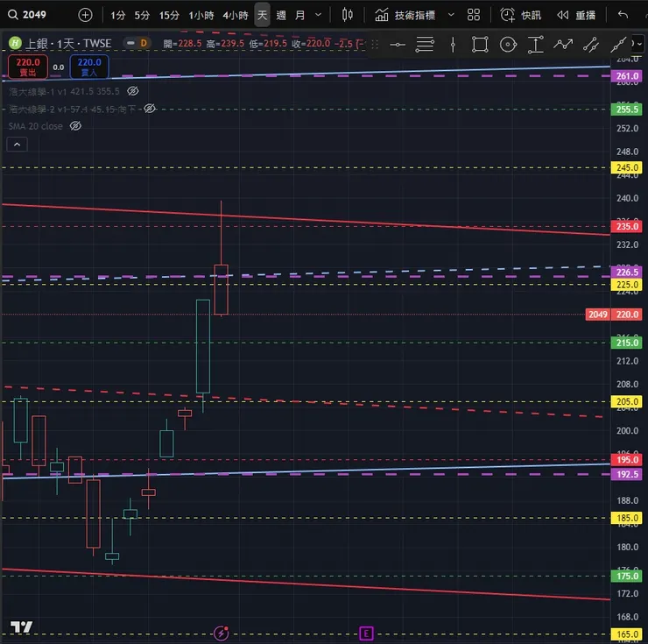Click the 245.0 yellow price label
Screen dimensions: 648x644
[626, 167]
